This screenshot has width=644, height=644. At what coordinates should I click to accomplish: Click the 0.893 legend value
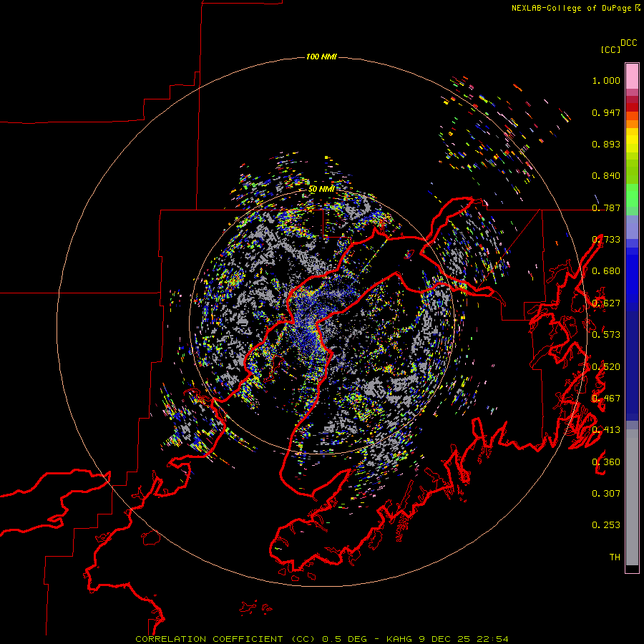point(606,144)
